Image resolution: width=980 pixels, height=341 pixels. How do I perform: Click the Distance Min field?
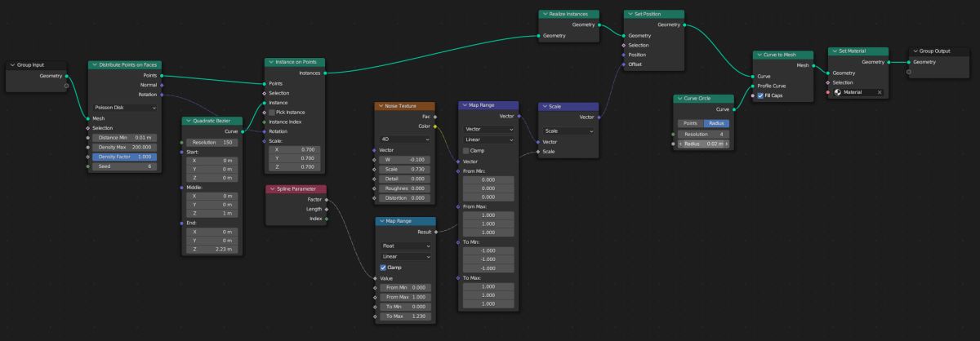pyautogui.click(x=124, y=137)
